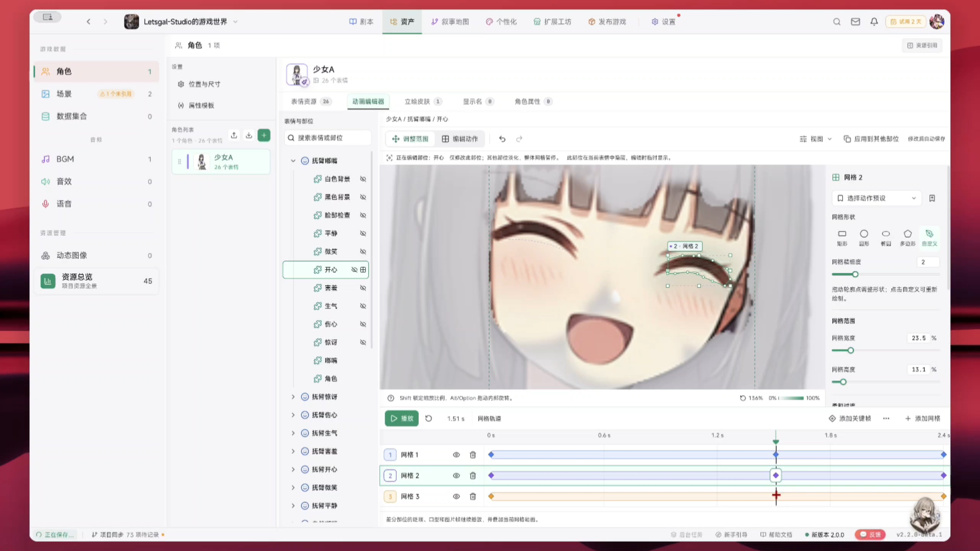Save preset icon next to 选择动作预设

932,198
